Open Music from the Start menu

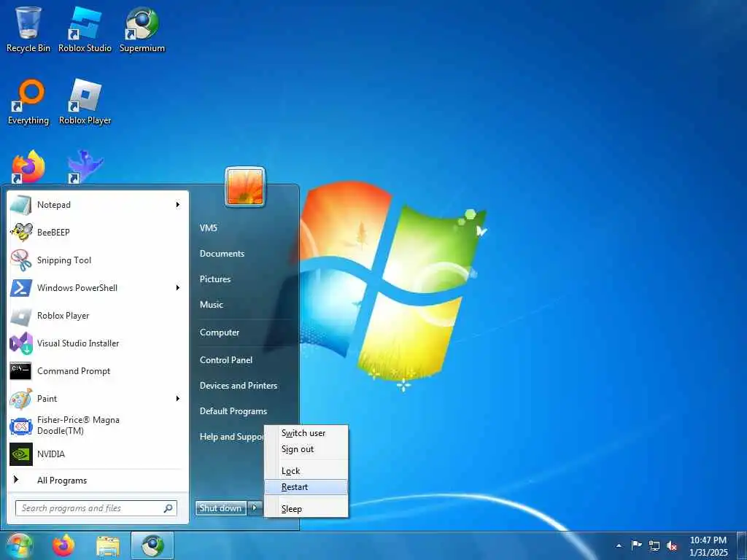point(212,305)
